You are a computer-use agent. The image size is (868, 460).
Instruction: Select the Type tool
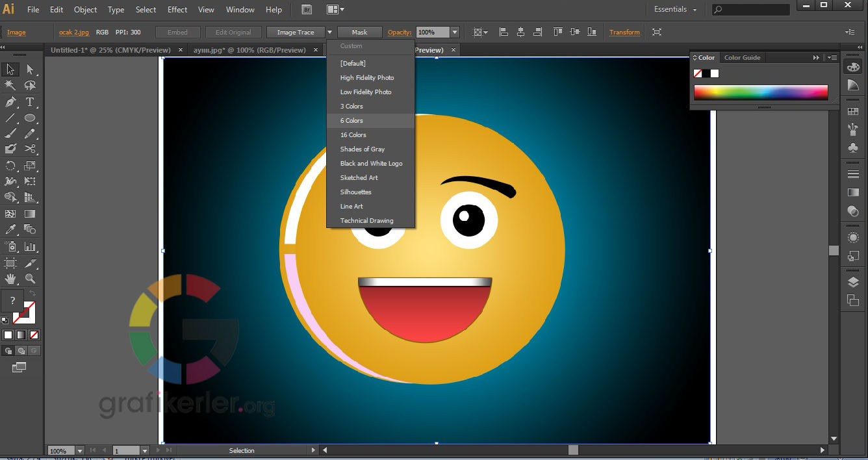point(30,102)
